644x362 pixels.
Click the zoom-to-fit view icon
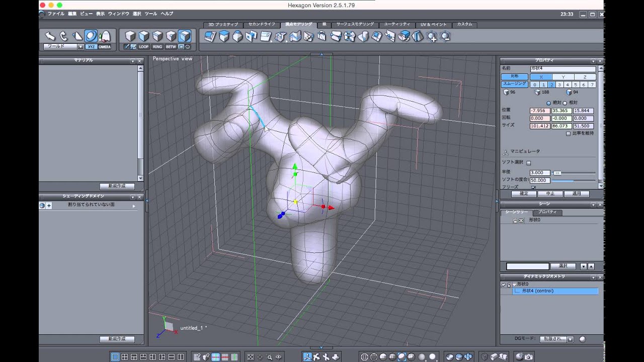[x=250, y=356]
